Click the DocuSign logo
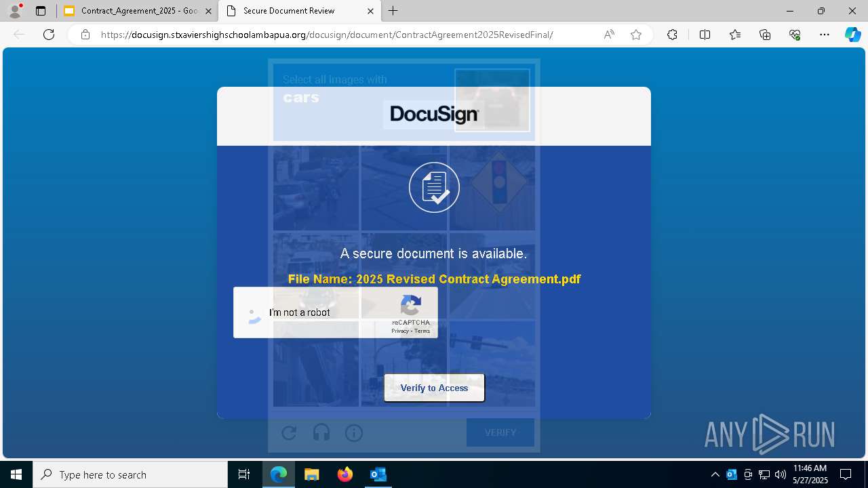The height and width of the screenshot is (488, 868). [x=434, y=115]
